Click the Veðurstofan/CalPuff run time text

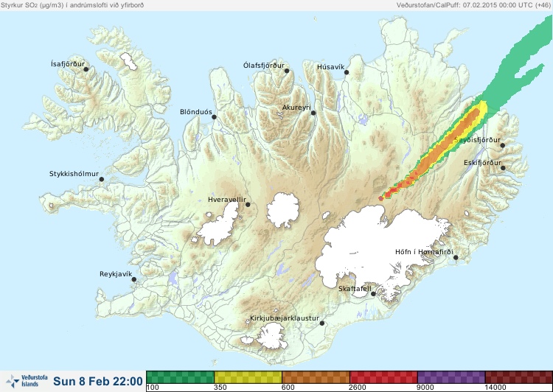point(473,5)
